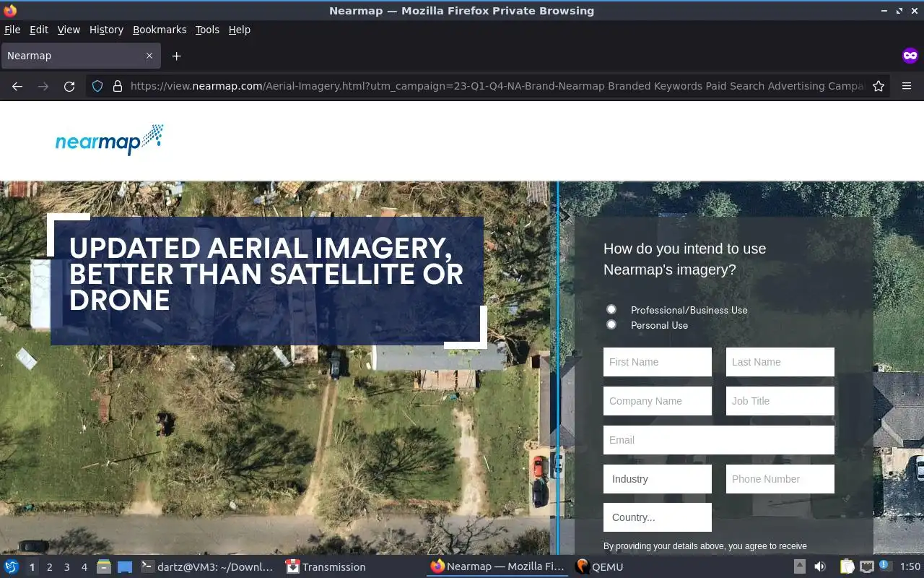Open the Help menu

click(240, 30)
